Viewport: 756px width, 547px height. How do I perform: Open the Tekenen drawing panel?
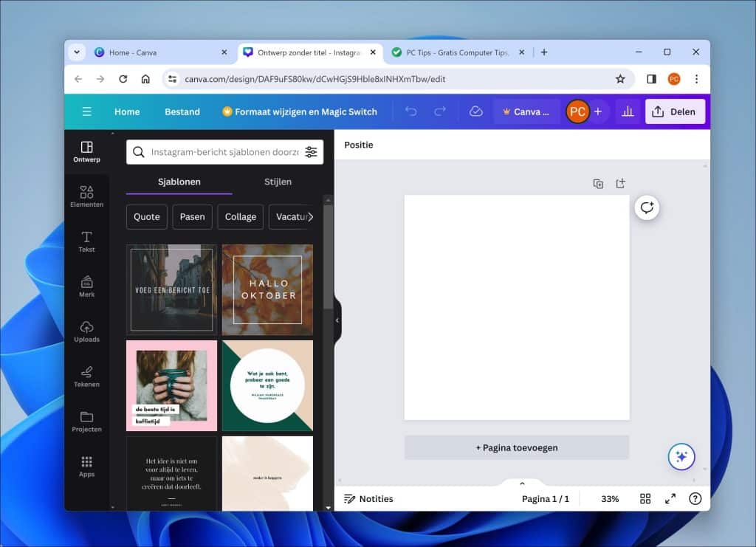87,376
